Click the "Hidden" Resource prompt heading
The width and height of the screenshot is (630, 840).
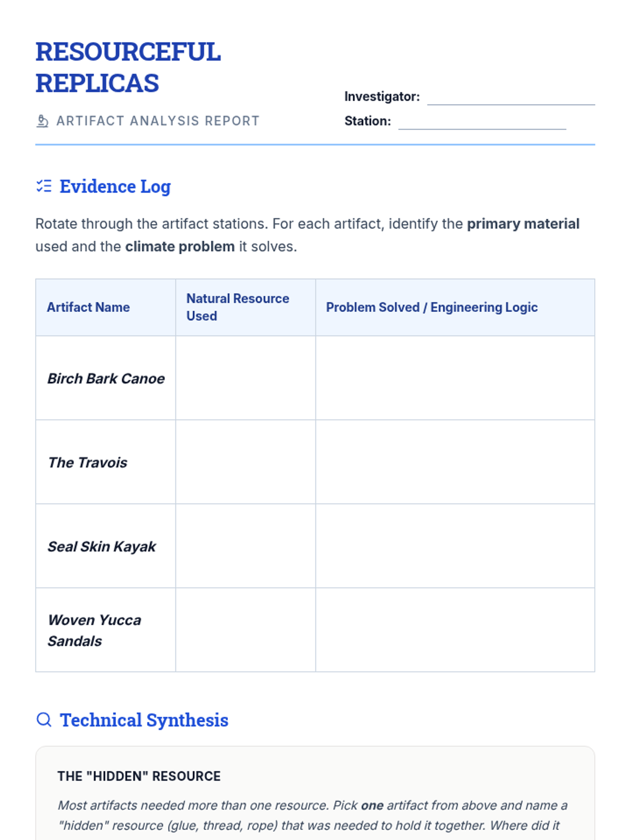pos(139,776)
